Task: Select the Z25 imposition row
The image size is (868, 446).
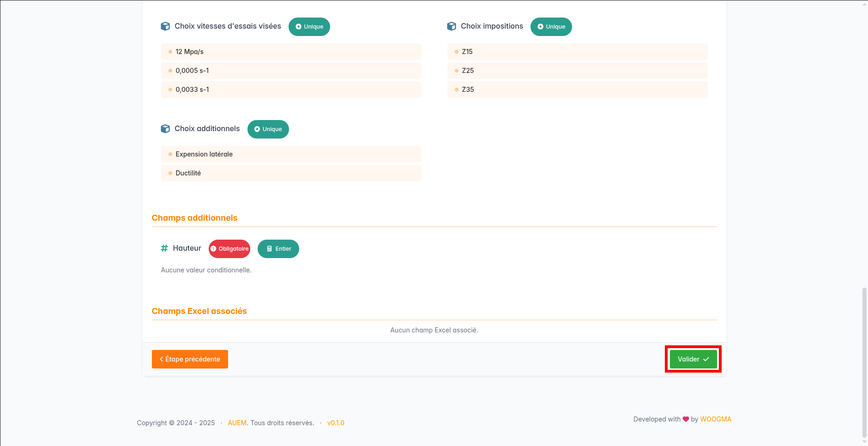Action: click(577, 71)
